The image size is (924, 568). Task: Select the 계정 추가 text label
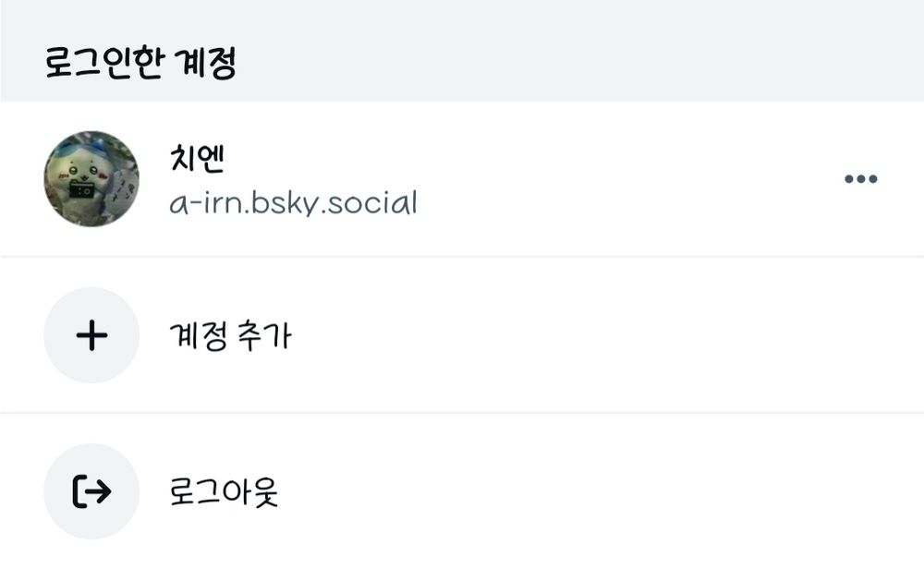(230, 336)
